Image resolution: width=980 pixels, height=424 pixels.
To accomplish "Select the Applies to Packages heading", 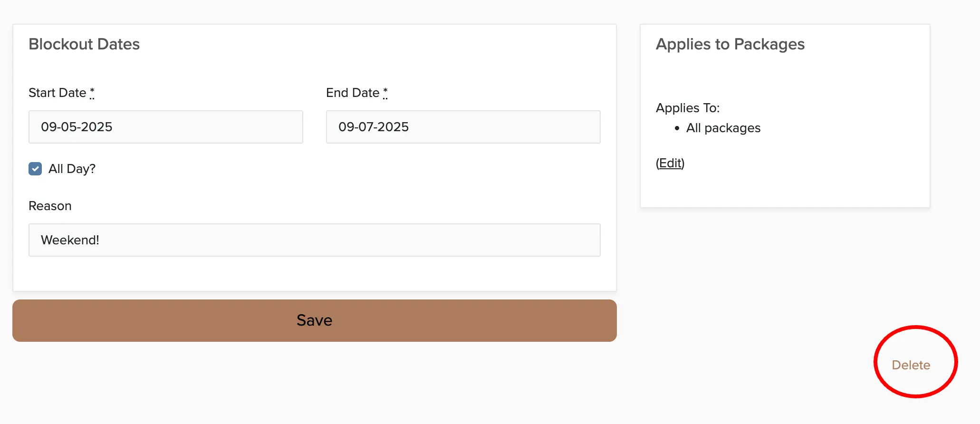I will (x=730, y=44).
